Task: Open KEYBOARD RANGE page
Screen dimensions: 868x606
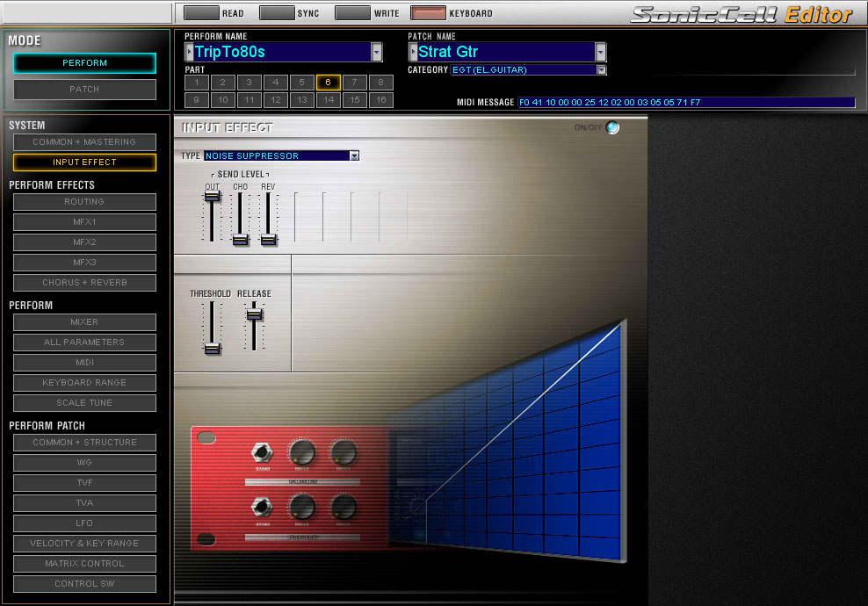Action: (84, 383)
